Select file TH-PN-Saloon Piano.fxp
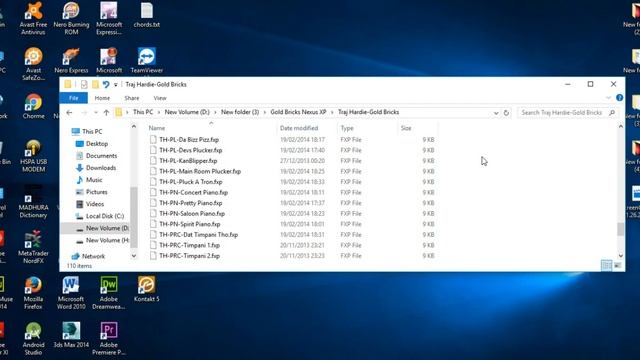Viewport: 640px width, 360px height. (191, 213)
